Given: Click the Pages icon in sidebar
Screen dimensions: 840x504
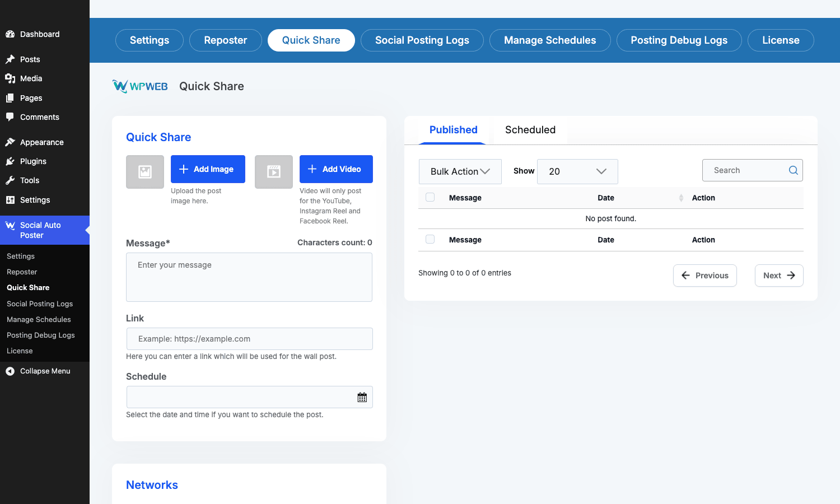Looking at the screenshot, I should click(x=10, y=98).
